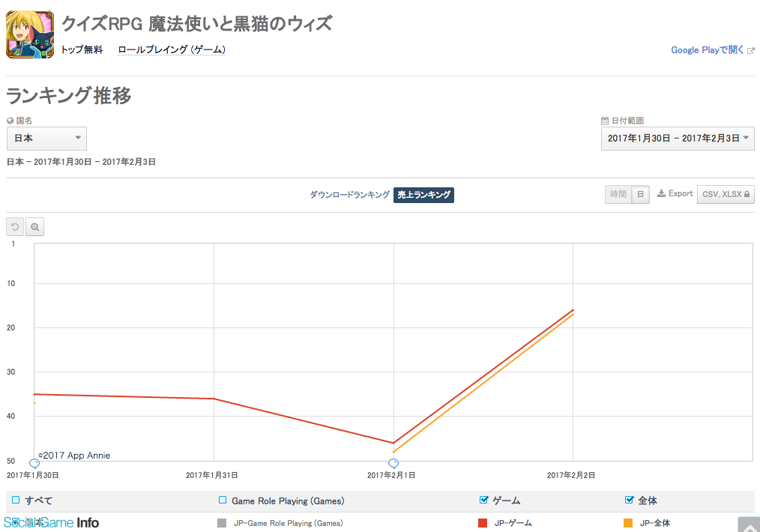Reset chart zoom with undo icon
The height and width of the screenshot is (532, 760).
click(x=15, y=227)
